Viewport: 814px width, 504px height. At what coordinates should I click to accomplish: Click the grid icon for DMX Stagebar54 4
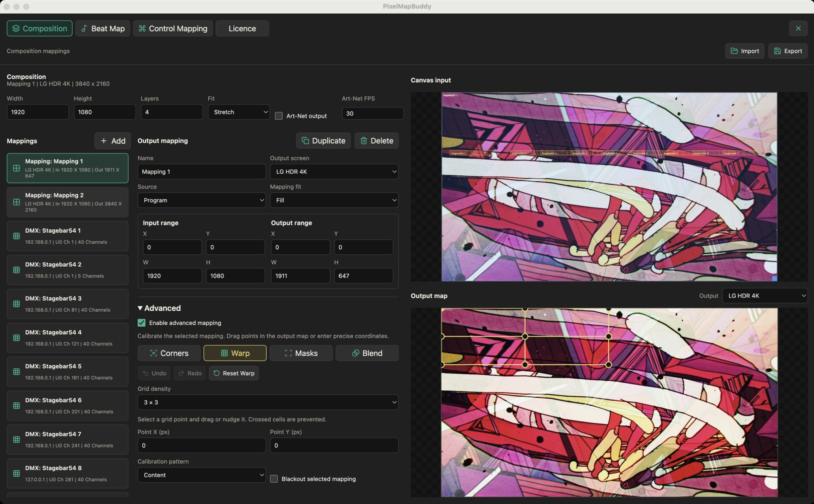coord(16,338)
